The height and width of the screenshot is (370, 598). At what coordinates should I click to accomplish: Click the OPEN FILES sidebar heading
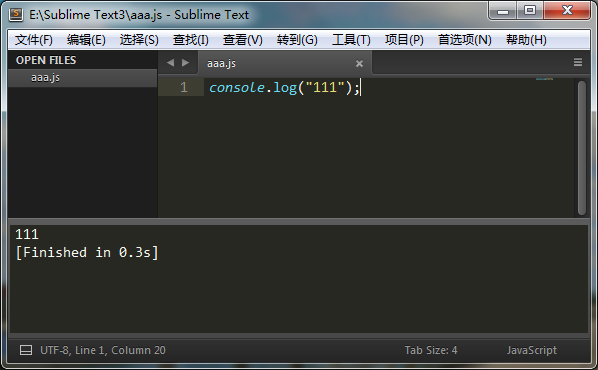[46, 60]
